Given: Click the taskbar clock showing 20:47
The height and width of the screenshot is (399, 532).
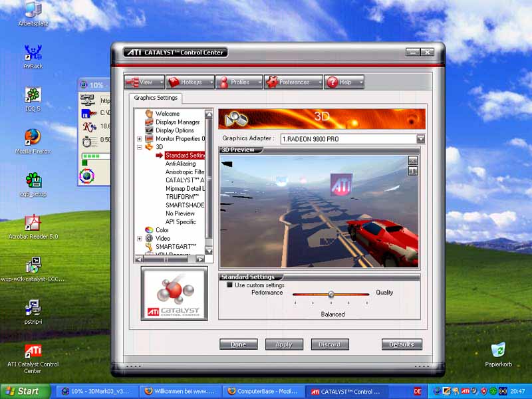Looking at the screenshot, I should [x=517, y=391].
